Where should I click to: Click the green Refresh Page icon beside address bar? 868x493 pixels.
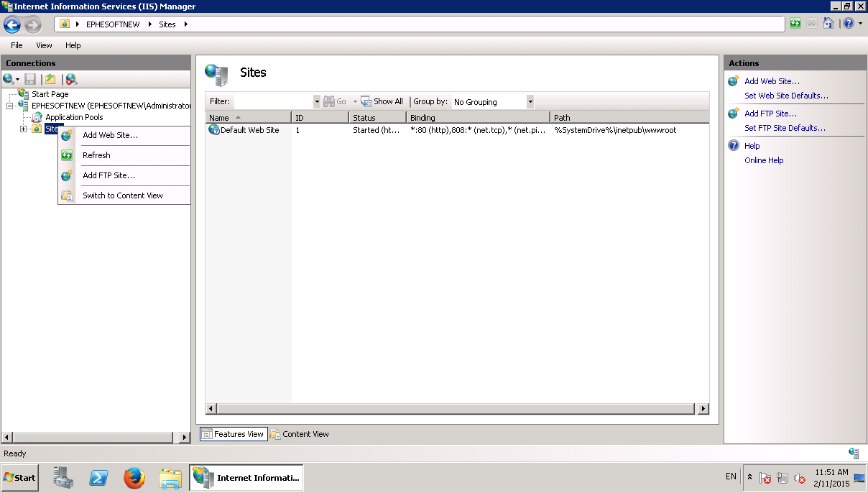pos(795,24)
